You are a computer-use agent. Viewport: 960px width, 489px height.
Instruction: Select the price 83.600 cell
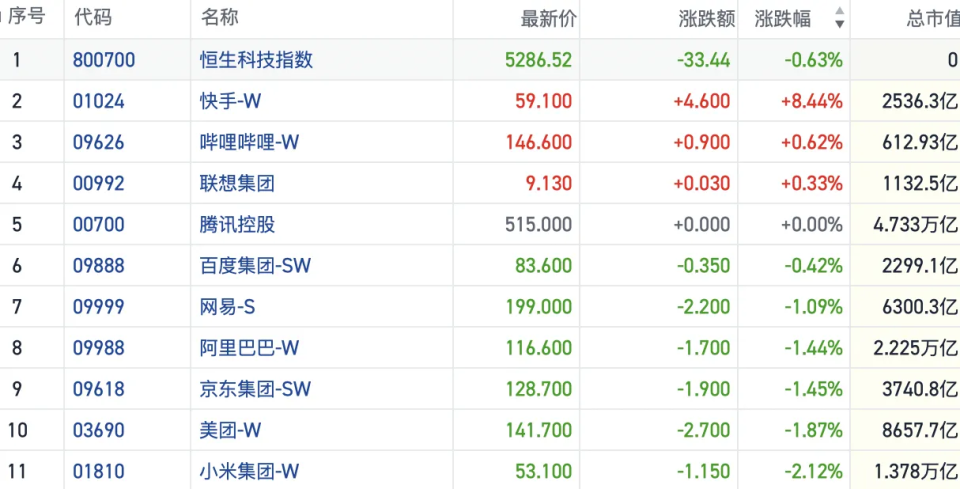tap(544, 266)
